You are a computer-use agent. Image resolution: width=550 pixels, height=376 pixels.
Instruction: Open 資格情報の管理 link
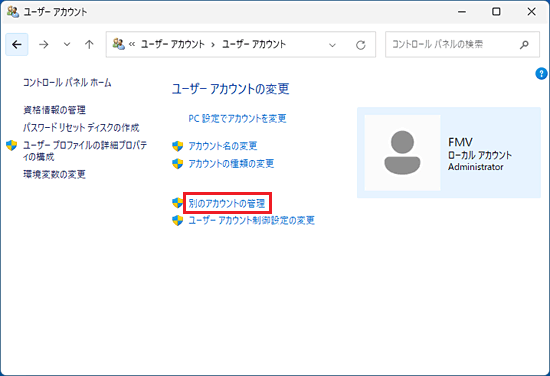click(x=54, y=110)
